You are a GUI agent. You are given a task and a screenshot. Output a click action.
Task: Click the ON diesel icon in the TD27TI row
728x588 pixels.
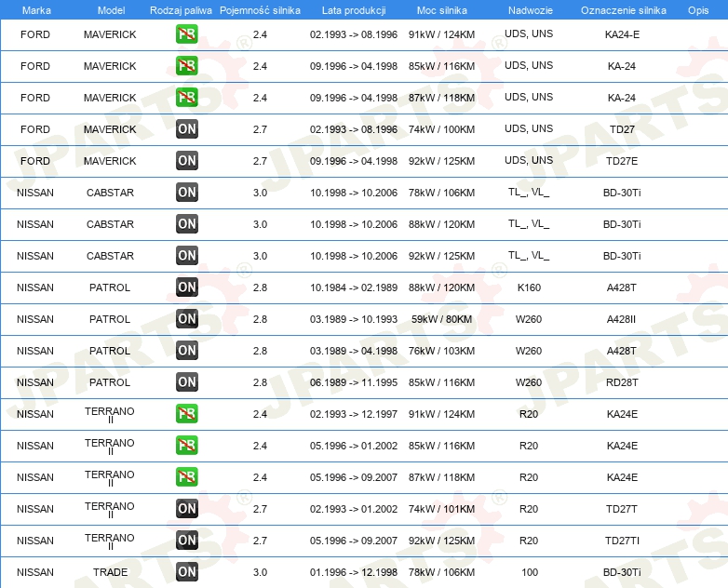coord(186,541)
